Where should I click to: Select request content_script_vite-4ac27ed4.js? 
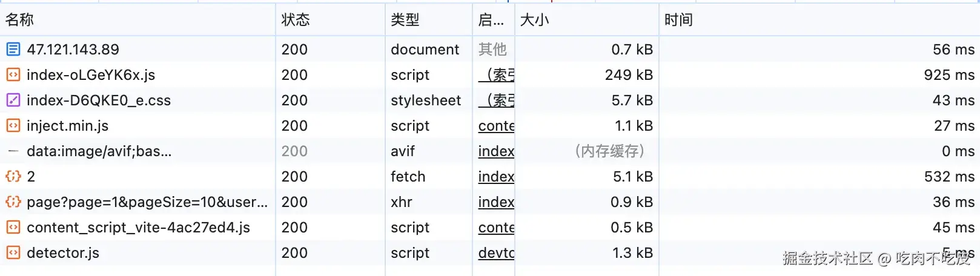[x=139, y=227]
